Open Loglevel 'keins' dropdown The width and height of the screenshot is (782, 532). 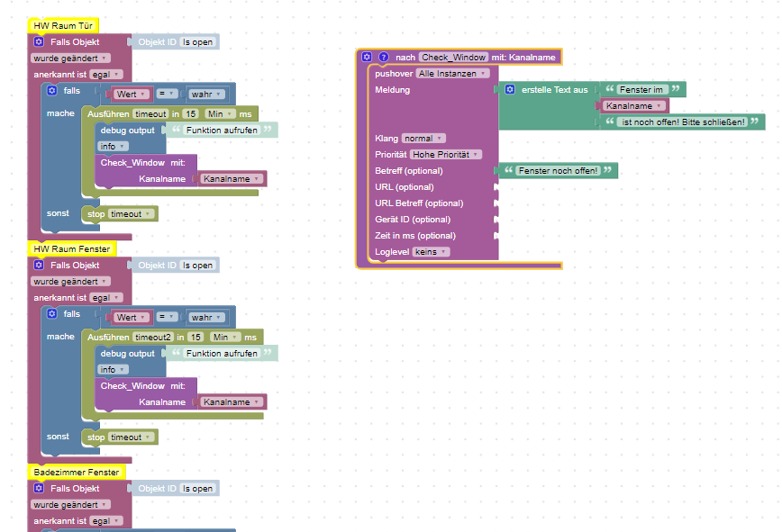[x=431, y=252]
